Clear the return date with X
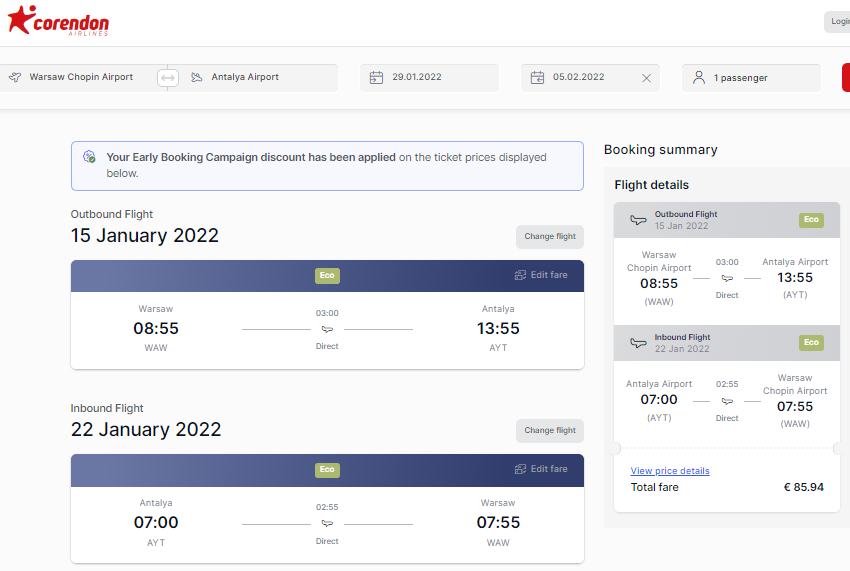The image size is (850, 571). tap(646, 78)
